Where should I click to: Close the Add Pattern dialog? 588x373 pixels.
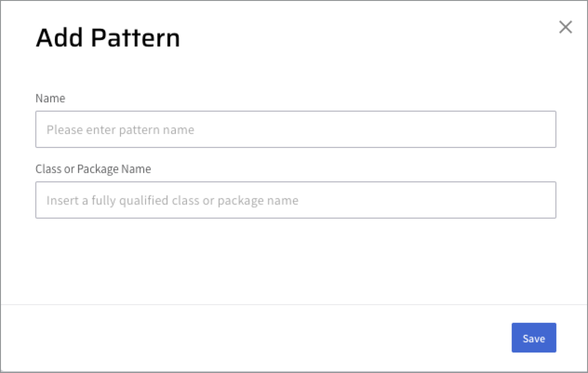click(565, 27)
